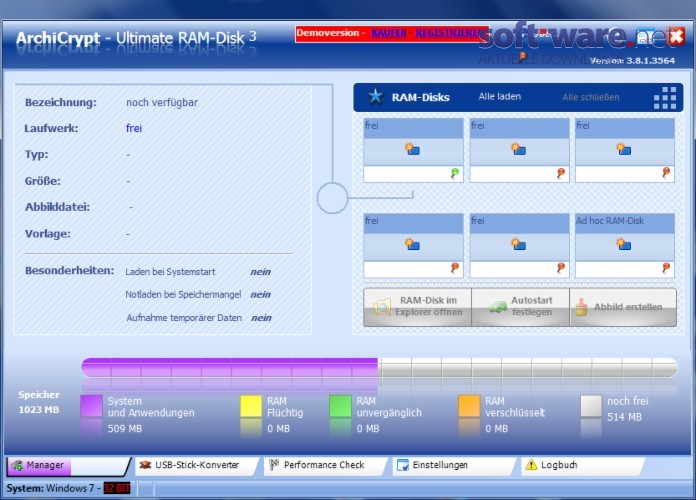Click the gray noch frei swatch
This screenshot has width=696, height=500.
point(591,406)
